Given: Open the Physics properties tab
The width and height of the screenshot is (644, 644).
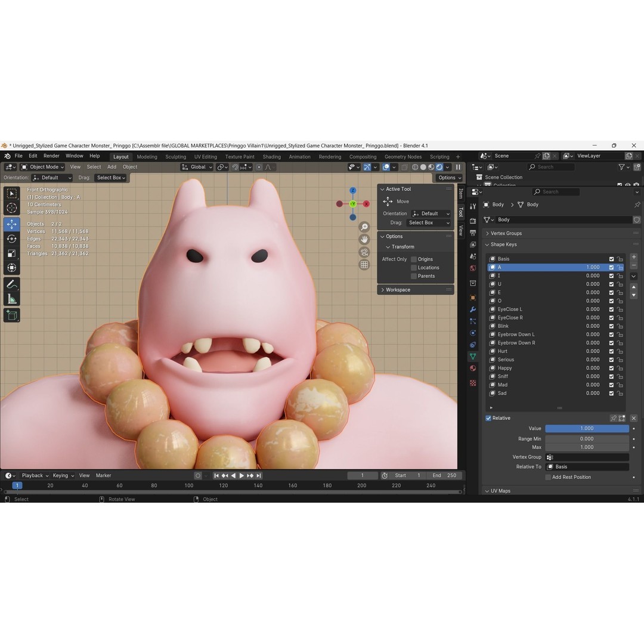Looking at the screenshot, I should point(473,333).
